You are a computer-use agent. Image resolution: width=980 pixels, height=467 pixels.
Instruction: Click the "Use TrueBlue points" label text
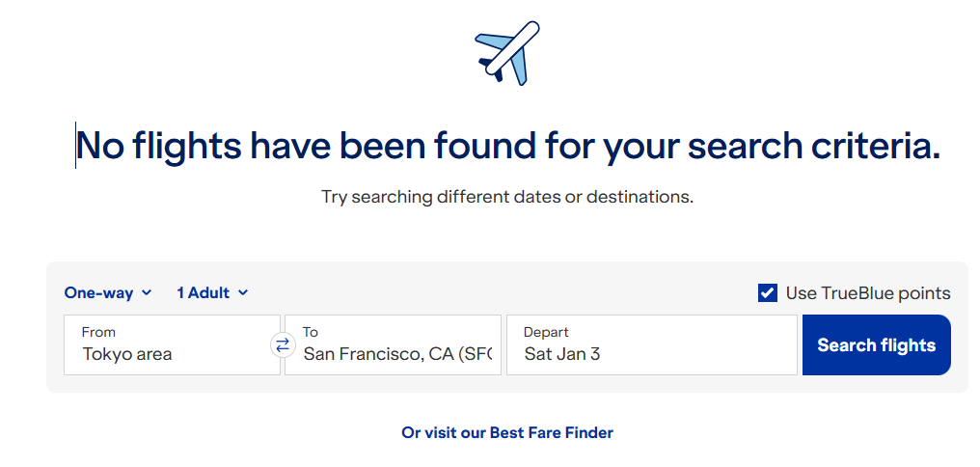868,293
